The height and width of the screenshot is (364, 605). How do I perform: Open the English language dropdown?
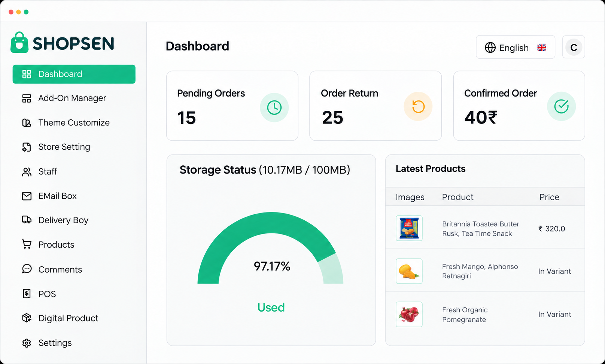516,47
